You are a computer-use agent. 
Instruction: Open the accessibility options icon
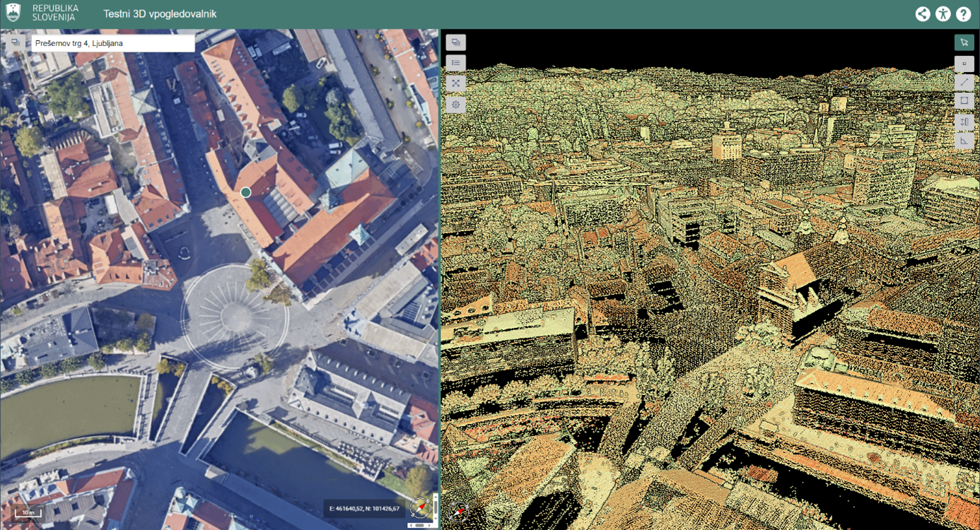click(x=943, y=13)
